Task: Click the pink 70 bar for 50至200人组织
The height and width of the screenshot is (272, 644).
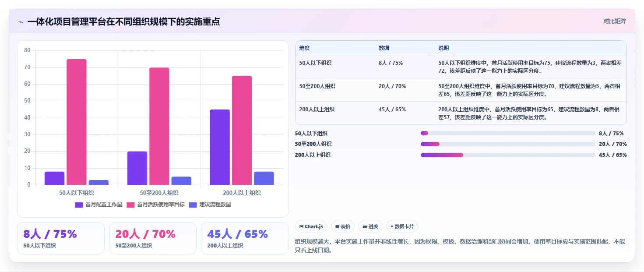Action: coord(159,126)
